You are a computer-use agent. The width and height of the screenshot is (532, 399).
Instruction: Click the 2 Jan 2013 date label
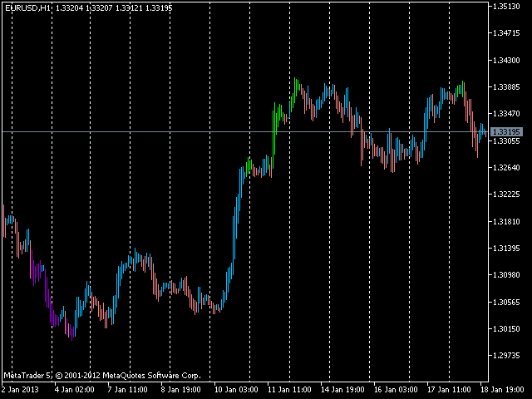(x=20, y=390)
